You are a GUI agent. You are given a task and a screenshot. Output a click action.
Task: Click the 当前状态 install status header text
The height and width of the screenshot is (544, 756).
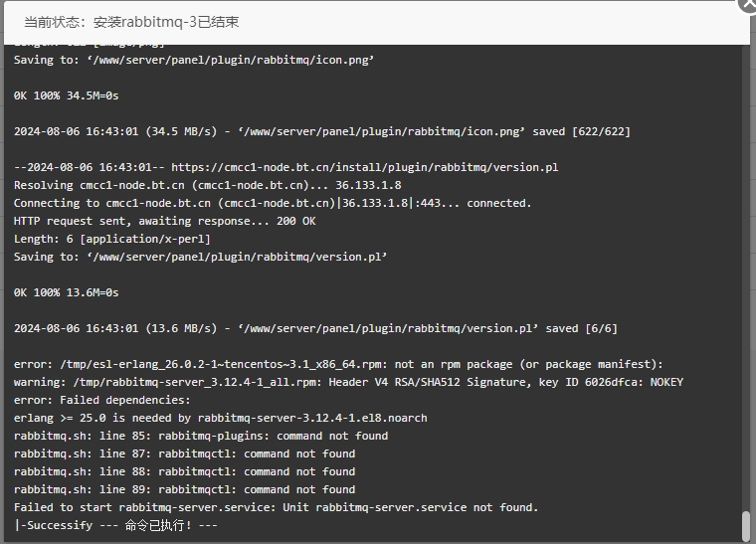(131, 22)
